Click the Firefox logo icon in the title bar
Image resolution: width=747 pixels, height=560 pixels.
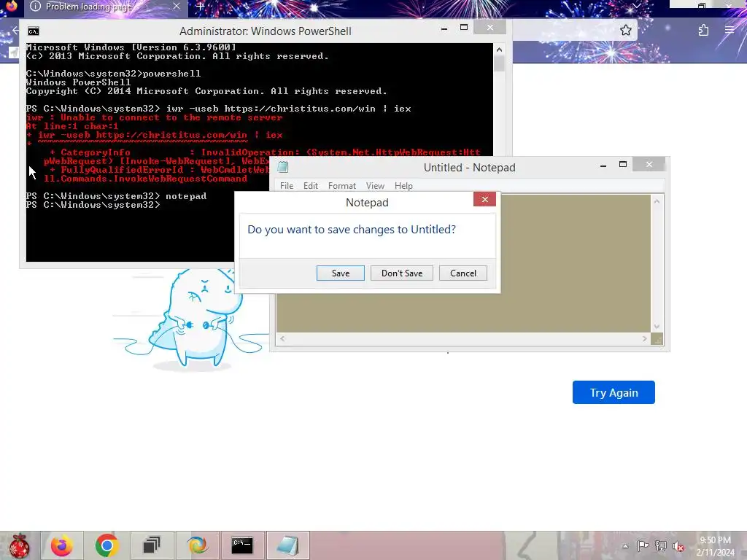(10, 6)
